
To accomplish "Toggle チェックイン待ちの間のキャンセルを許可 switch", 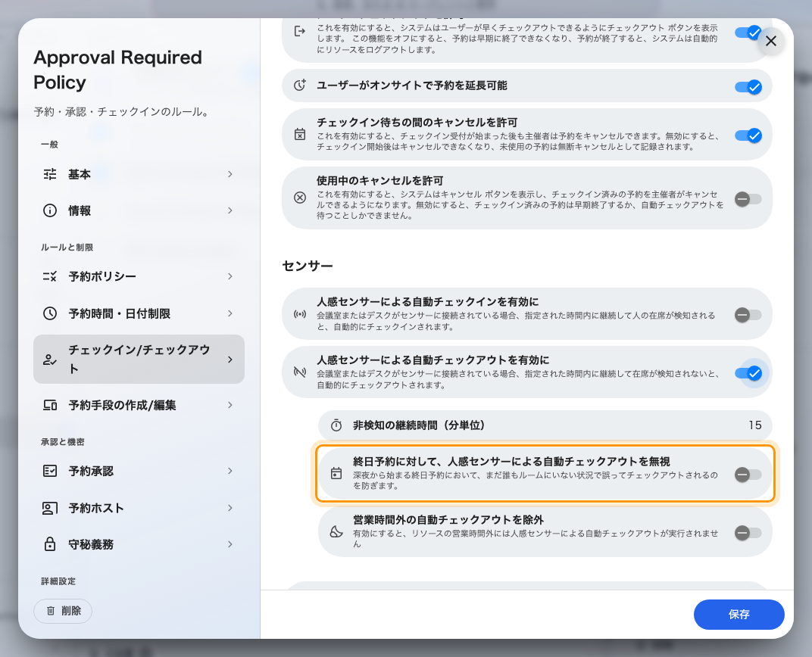I will tap(748, 135).
